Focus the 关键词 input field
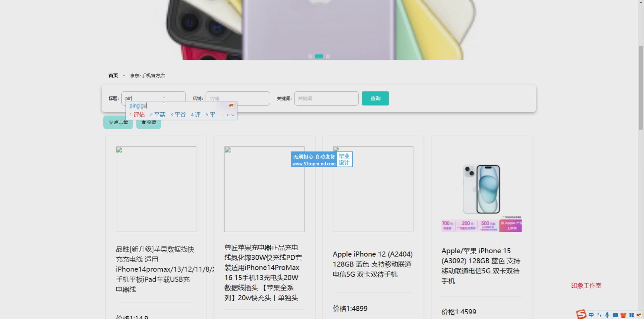This screenshot has width=644, height=319. (x=326, y=99)
